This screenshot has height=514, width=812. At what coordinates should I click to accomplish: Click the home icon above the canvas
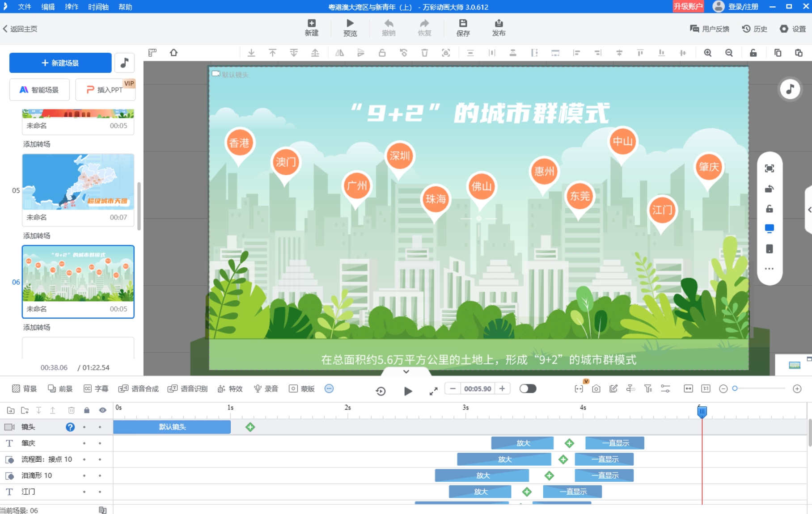click(x=174, y=53)
